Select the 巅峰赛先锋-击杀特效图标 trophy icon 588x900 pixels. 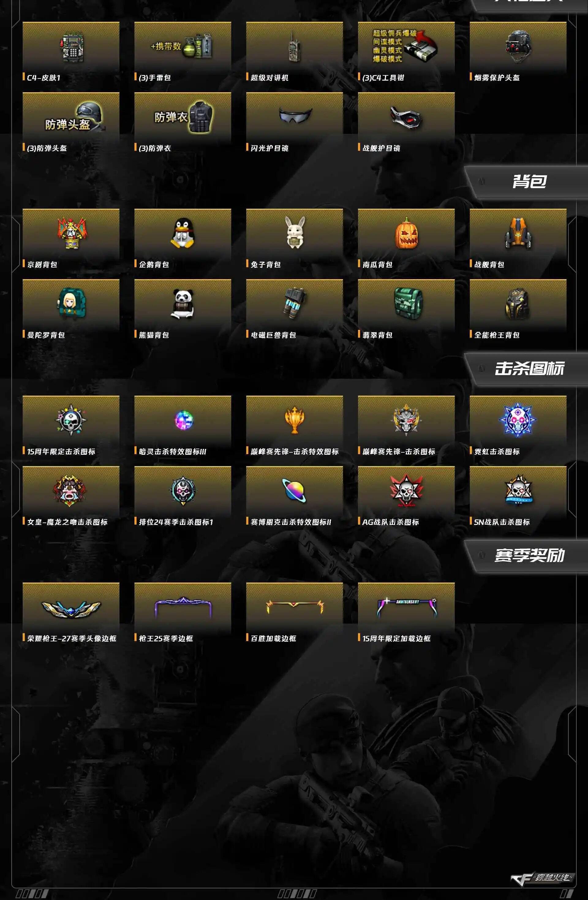294,420
